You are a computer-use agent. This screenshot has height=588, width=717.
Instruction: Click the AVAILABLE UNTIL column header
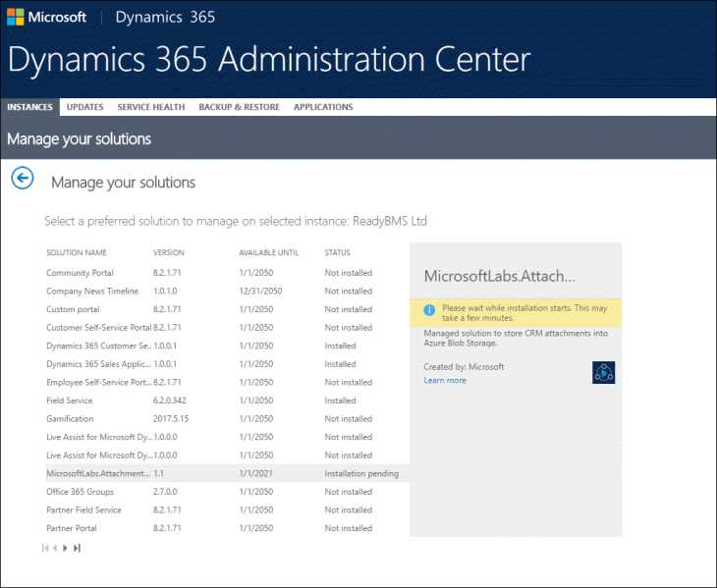tap(269, 252)
